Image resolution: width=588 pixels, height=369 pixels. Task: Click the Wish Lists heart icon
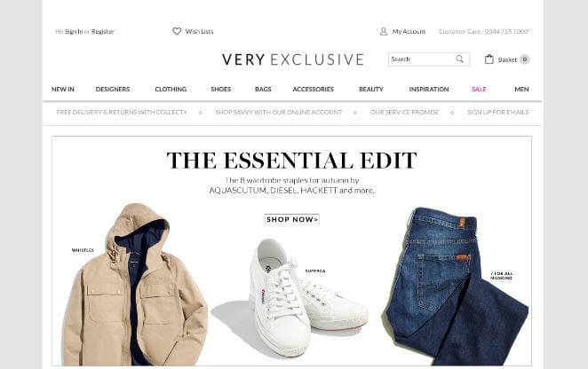(x=177, y=31)
